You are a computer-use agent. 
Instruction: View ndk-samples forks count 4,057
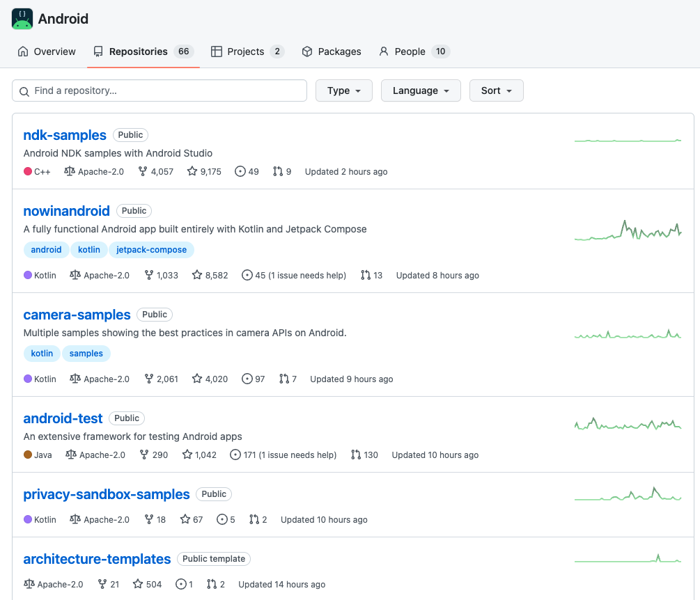click(155, 172)
